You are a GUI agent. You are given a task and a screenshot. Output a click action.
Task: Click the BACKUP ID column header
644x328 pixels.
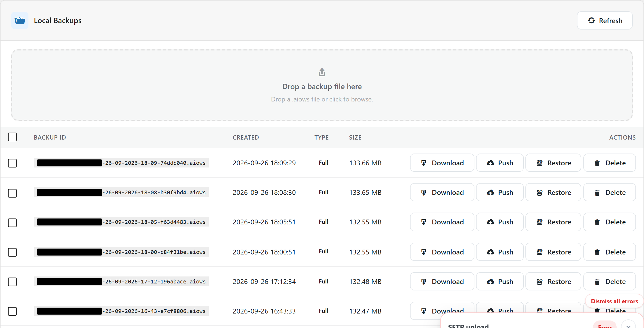click(x=50, y=137)
